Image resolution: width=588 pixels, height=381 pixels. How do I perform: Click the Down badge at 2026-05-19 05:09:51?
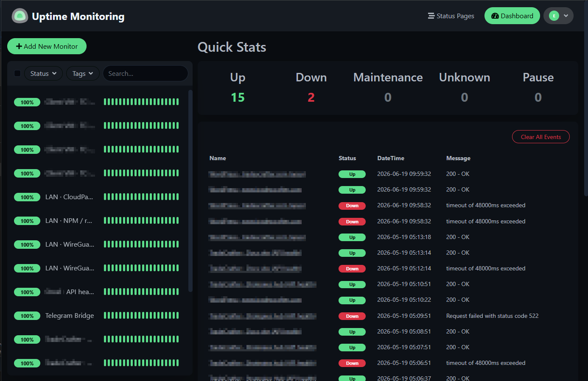click(x=352, y=316)
